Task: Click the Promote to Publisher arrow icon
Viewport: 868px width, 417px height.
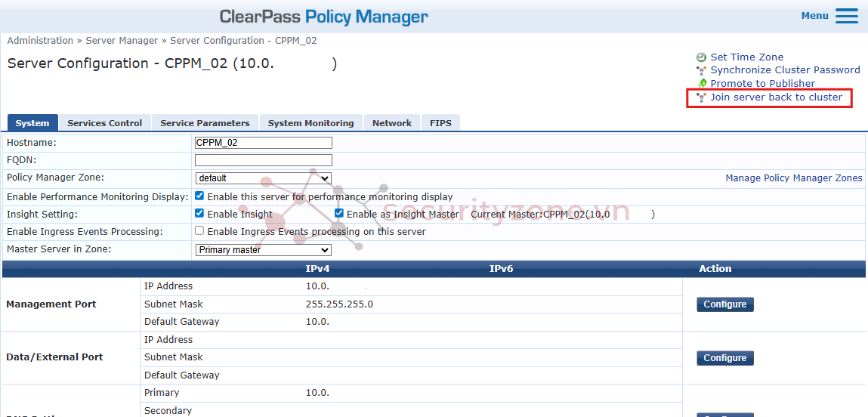Action: (702, 84)
